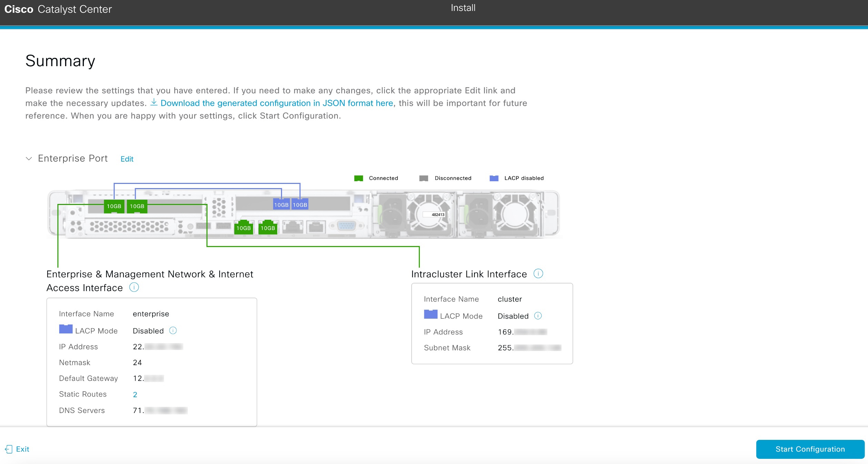Click the download icon before the JSON link
Viewport: 868px width, 464px height.
click(154, 102)
